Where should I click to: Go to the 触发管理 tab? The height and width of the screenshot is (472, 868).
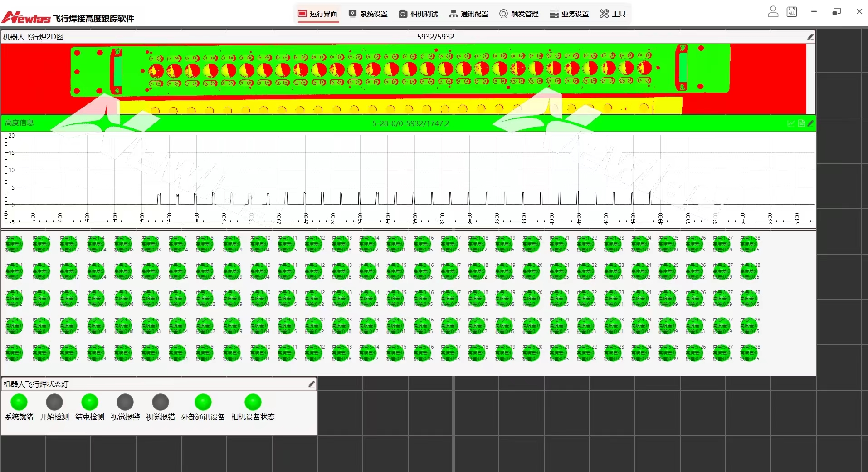(x=519, y=14)
